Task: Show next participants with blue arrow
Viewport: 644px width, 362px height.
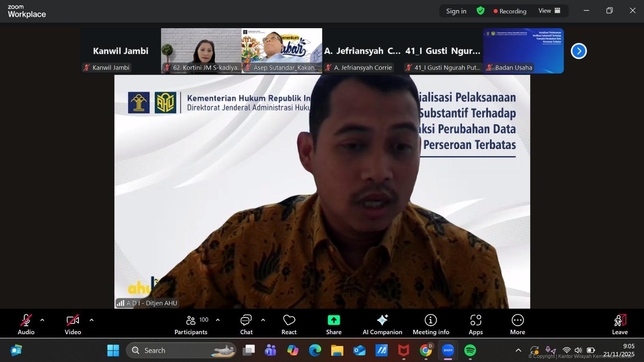Action: click(x=578, y=51)
